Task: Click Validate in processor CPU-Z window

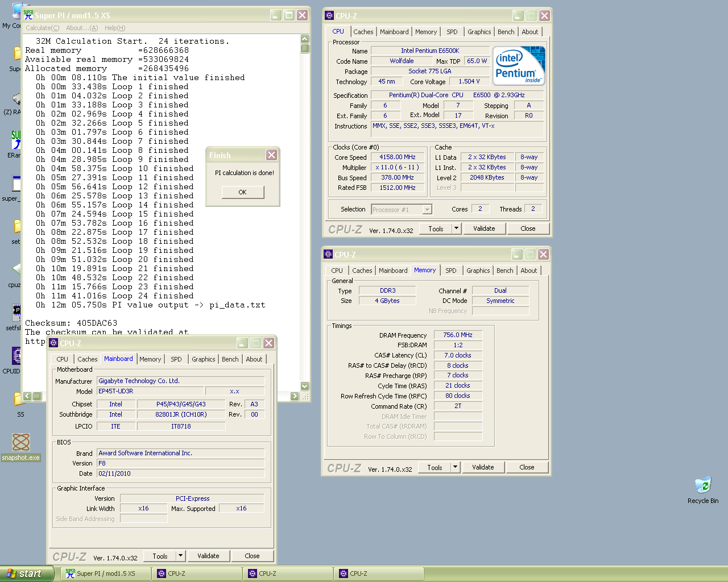Action: coord(484,228)
